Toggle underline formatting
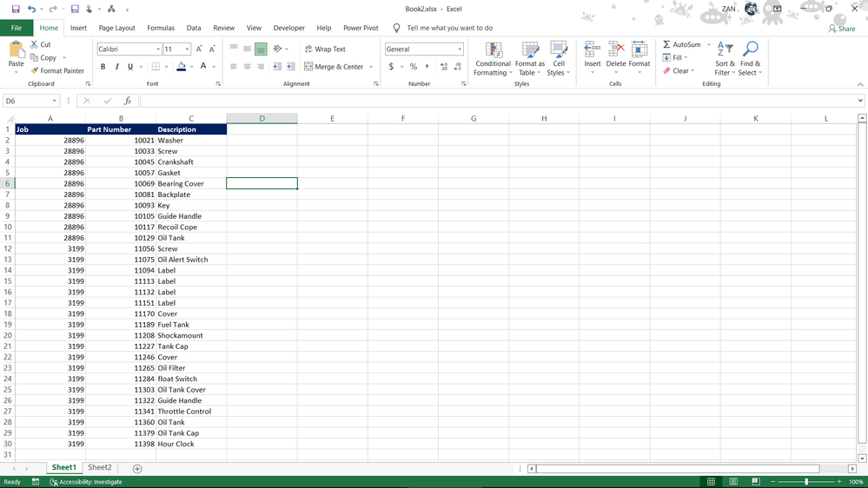The image size is (868, 488). [x=130, y=66]
